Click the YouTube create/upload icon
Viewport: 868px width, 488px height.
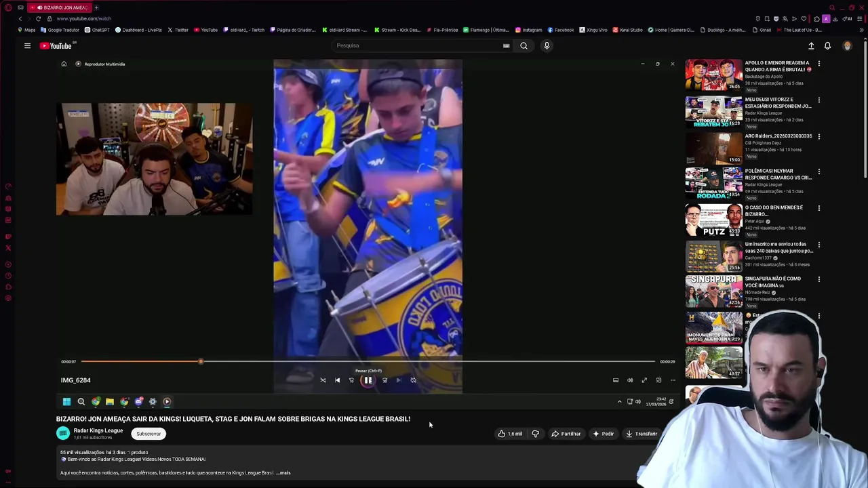tap(811, 45)
